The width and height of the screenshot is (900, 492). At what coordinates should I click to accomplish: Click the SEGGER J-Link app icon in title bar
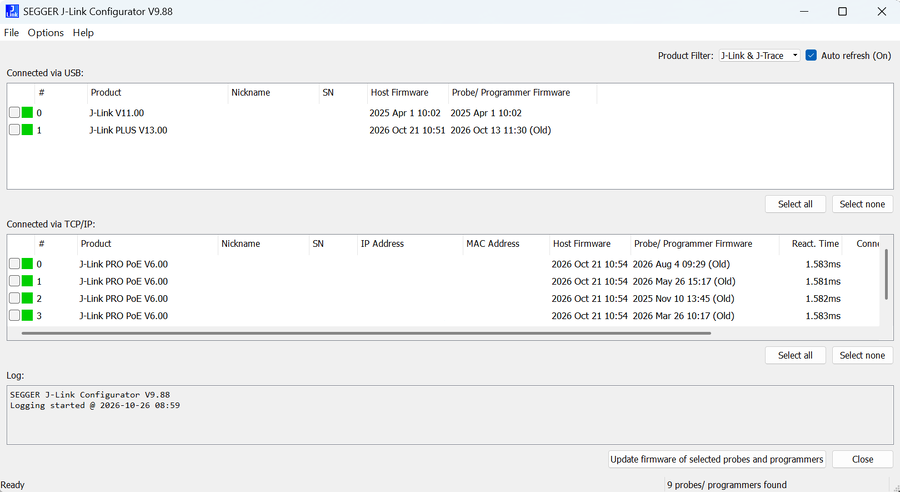coord(12,11)
